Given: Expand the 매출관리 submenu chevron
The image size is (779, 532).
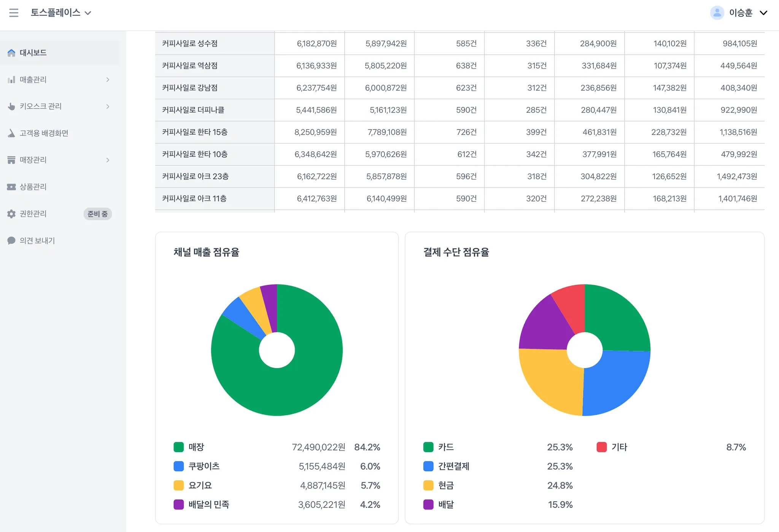Looking at the screenshot, I should (108, 79).
